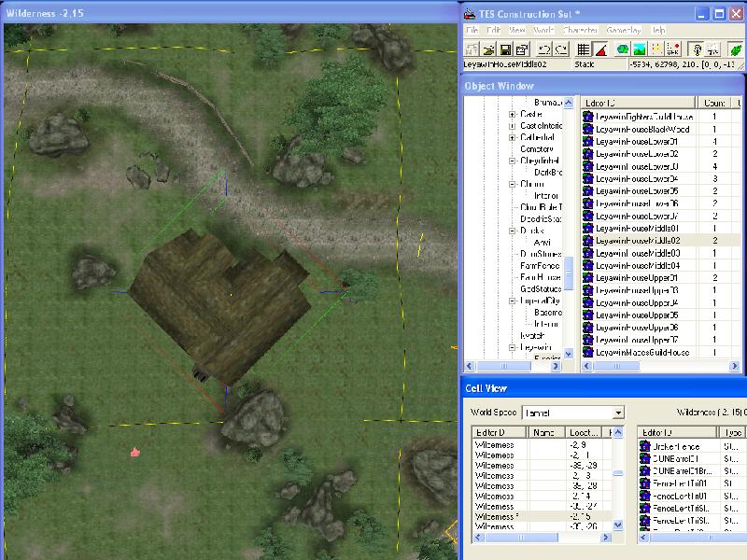Viewport: 747px width, 560px height.
Task: Open the World Space dropdown
Action: [618, 413]
